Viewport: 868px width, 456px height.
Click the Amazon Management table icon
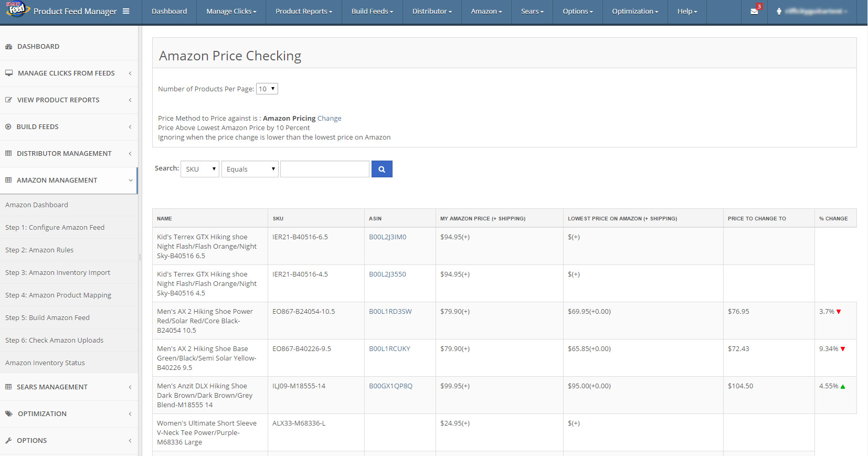click(x=8, y=181)
